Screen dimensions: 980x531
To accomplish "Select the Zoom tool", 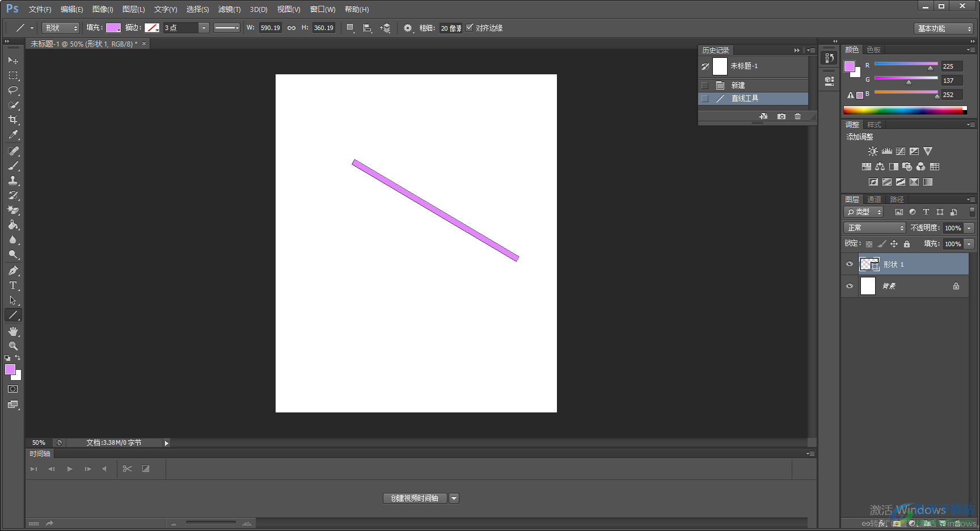I will [13, 346].
